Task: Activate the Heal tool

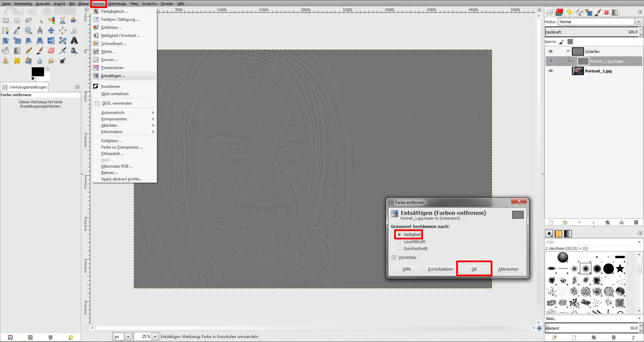Action: point(17,61)
